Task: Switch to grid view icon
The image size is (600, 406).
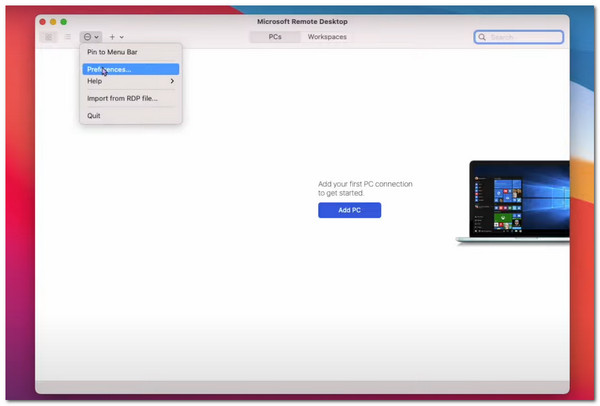Action: coord(49,37)
